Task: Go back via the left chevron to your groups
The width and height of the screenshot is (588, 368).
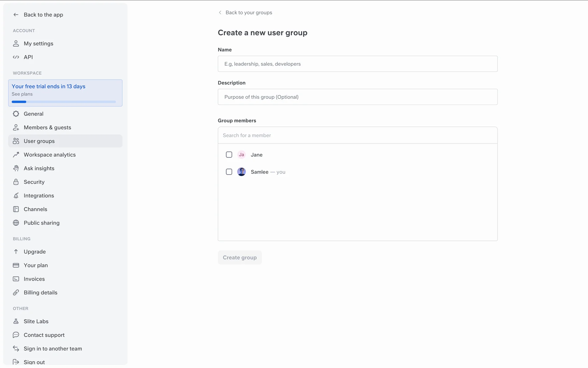Action: tap(220, 13)
